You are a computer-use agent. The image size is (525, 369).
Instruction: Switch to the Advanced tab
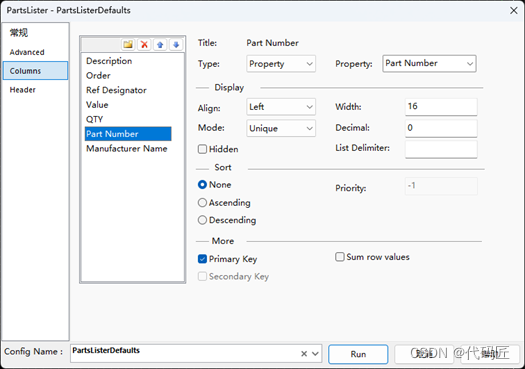click(x=27, y=52)
